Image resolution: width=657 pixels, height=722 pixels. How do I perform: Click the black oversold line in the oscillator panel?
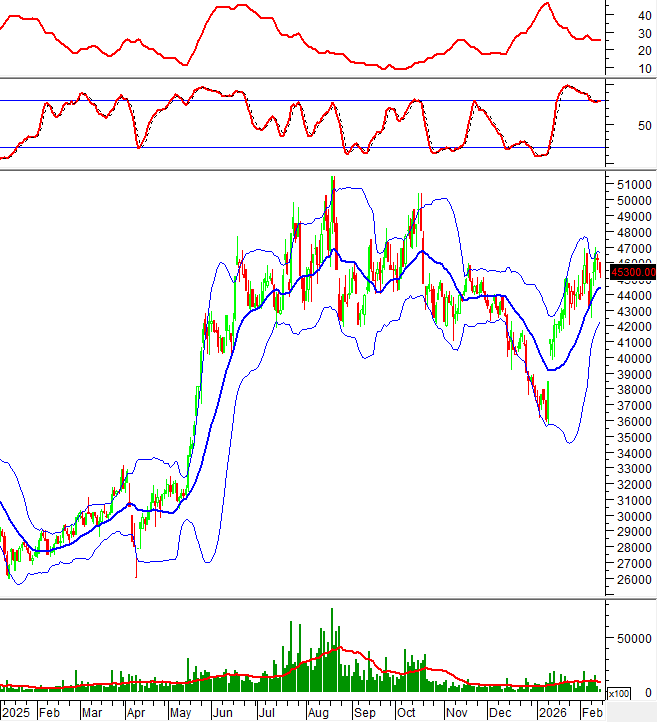coord(300,148)
